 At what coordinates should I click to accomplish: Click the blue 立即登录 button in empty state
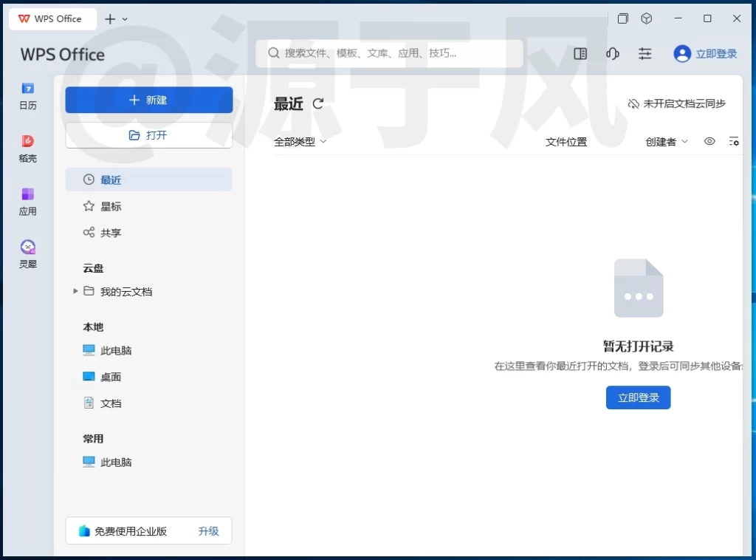pyautogui.click(x=638, y=397)
